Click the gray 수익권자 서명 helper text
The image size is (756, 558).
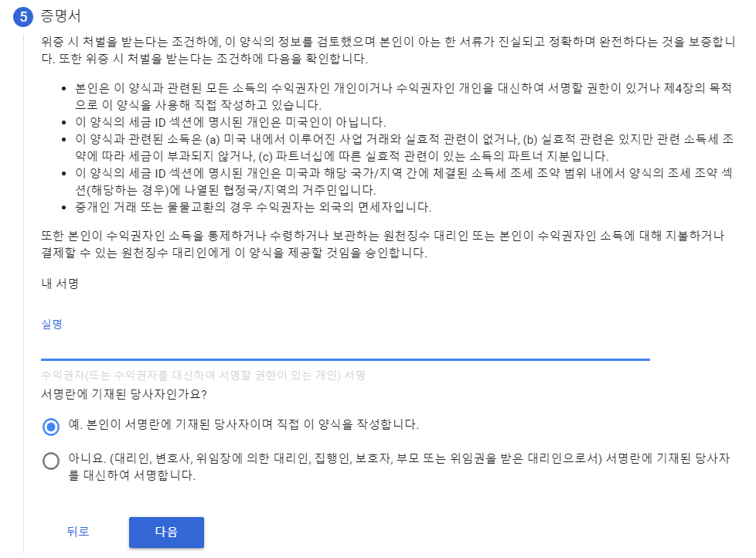click(x=203, y=376)
